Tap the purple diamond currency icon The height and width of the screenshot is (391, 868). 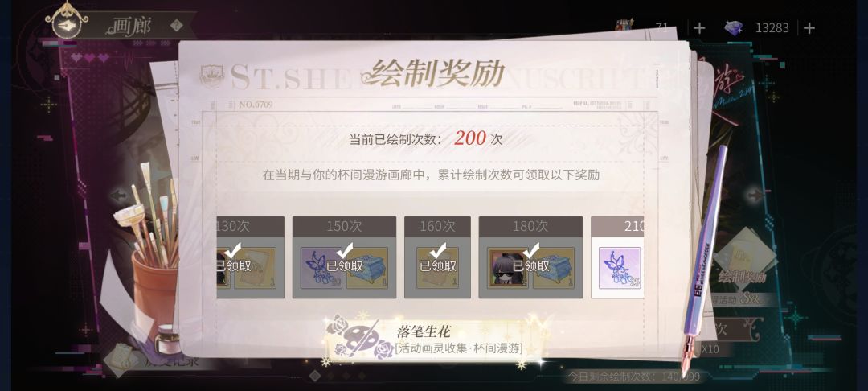click(x=734, y=28)
